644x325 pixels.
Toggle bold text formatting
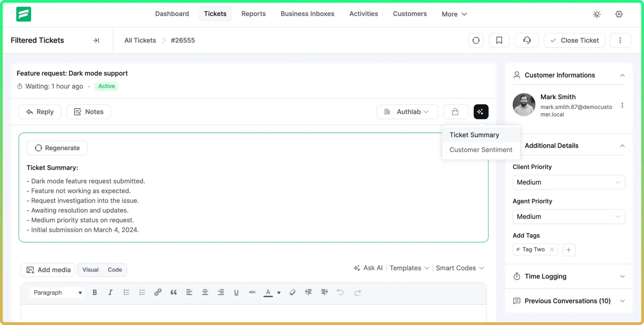95,292
